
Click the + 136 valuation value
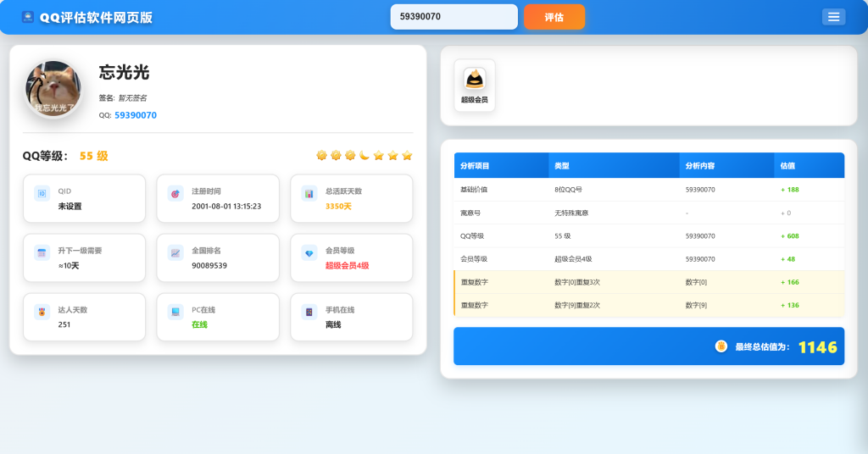pyautogui.click(x=789, y=305)
